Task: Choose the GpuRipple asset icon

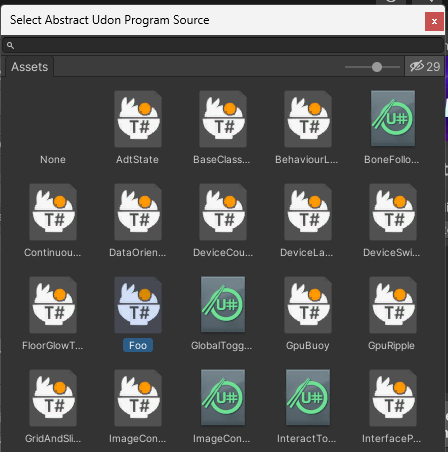Action: 393,305
